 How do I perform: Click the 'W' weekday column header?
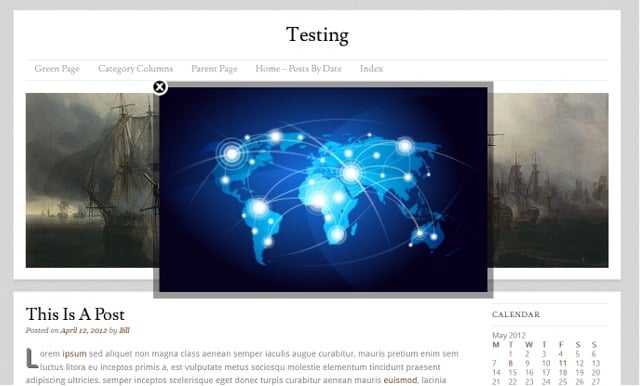coord(529,345)
